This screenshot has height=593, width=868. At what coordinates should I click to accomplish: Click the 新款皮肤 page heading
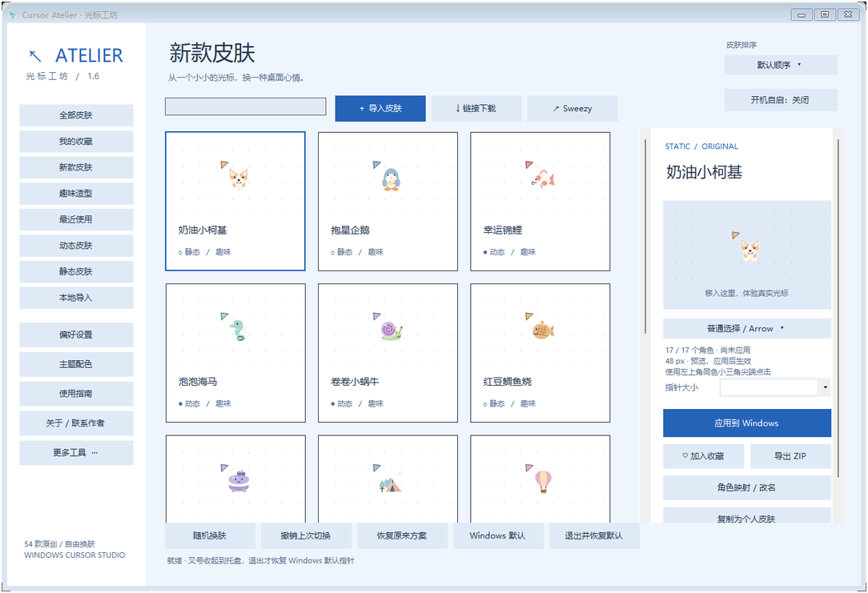coord(212,53)
